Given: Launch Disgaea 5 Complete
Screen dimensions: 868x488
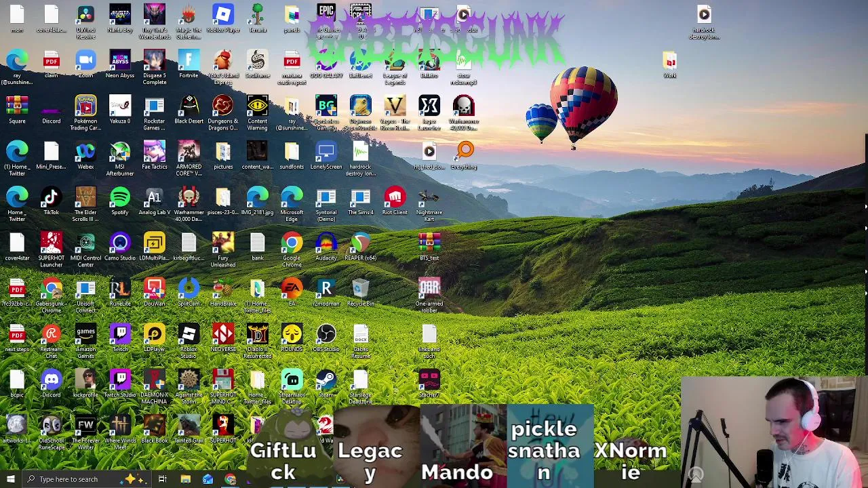Looking at the screenshot, I should (155, 67).
